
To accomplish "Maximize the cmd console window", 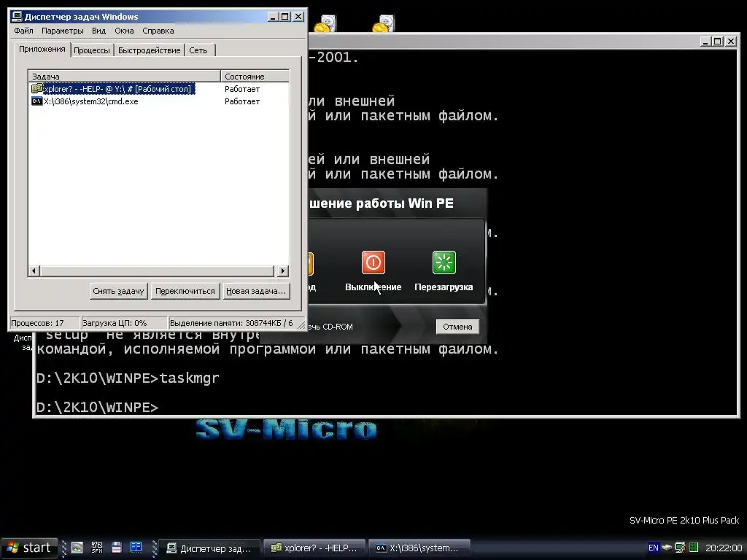I will coord(718,42).
